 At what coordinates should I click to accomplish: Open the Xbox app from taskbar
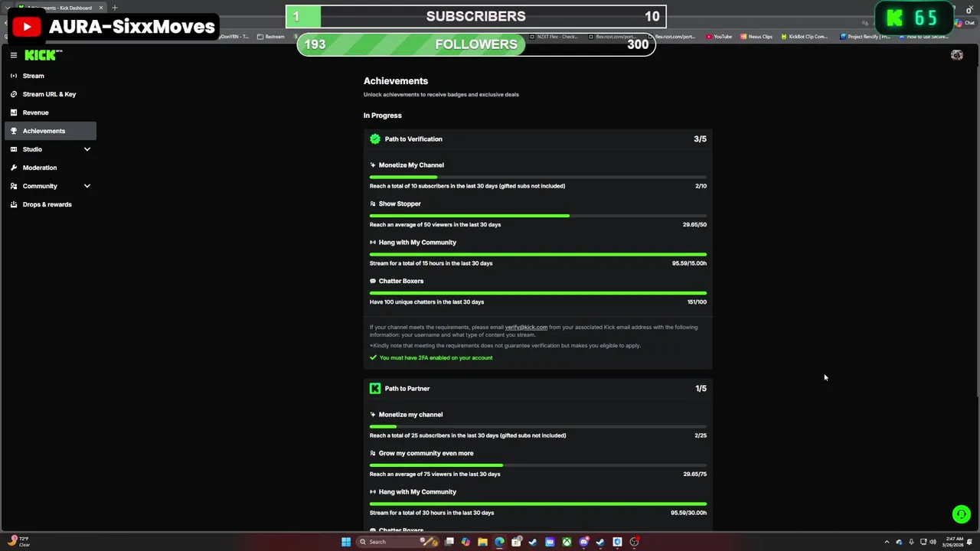point(567,542)
